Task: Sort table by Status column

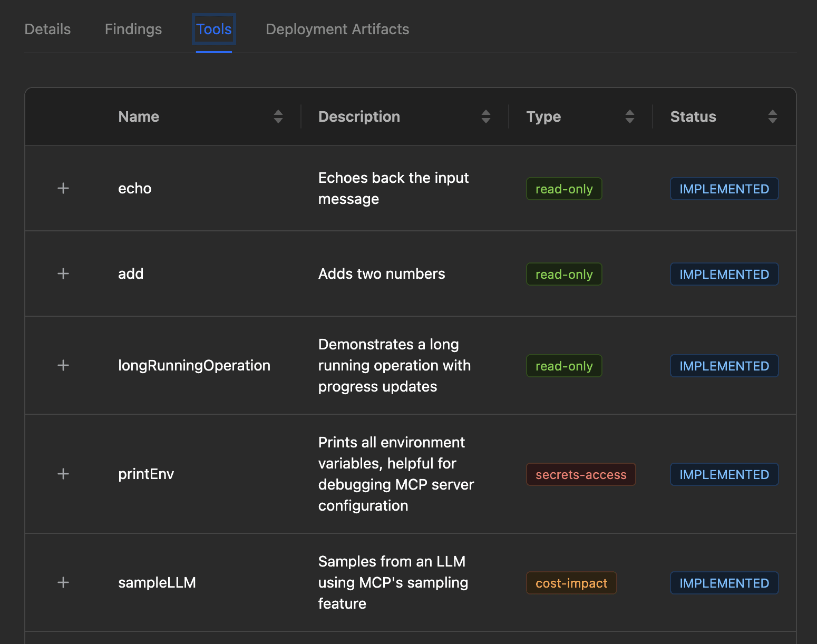Action: 773,116
